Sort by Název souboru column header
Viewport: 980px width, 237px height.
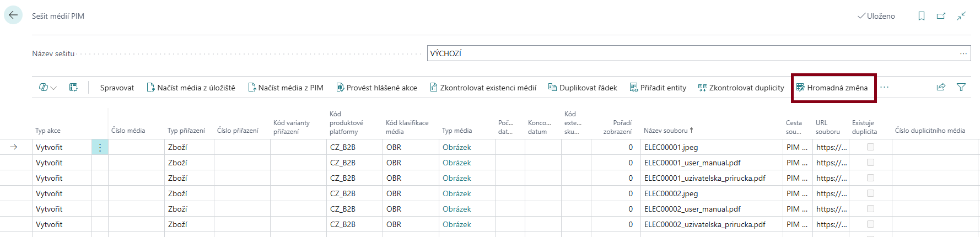coord(665,131)
